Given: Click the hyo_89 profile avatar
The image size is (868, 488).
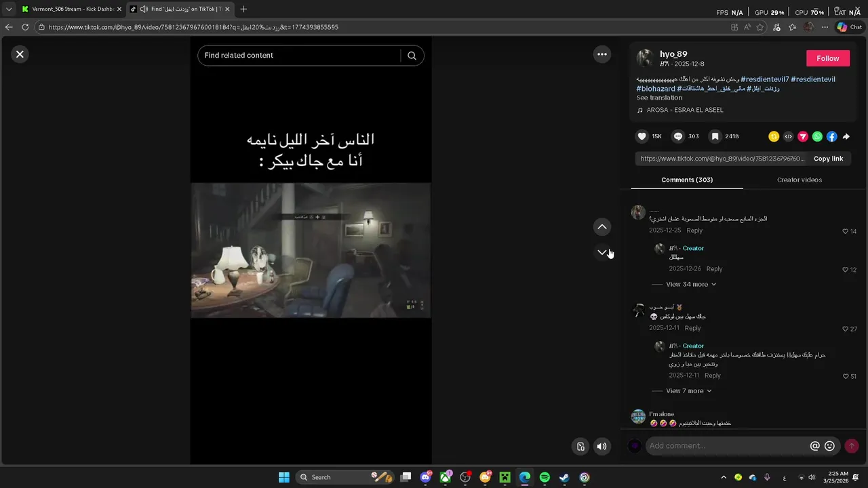Looking at the screenshot, I should [x=645, y=58].
